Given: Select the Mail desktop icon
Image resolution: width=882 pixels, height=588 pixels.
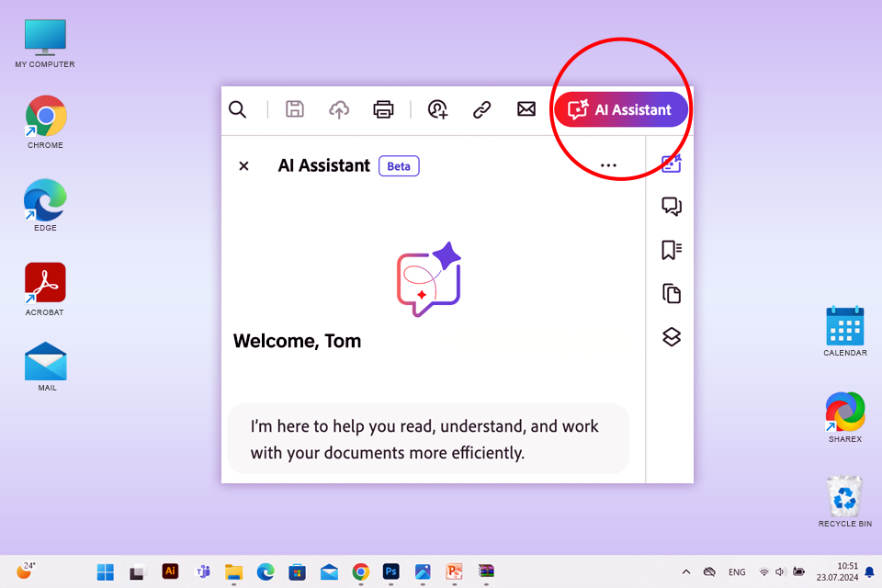Looking at the screenshot, I should [x=46, y=367].
